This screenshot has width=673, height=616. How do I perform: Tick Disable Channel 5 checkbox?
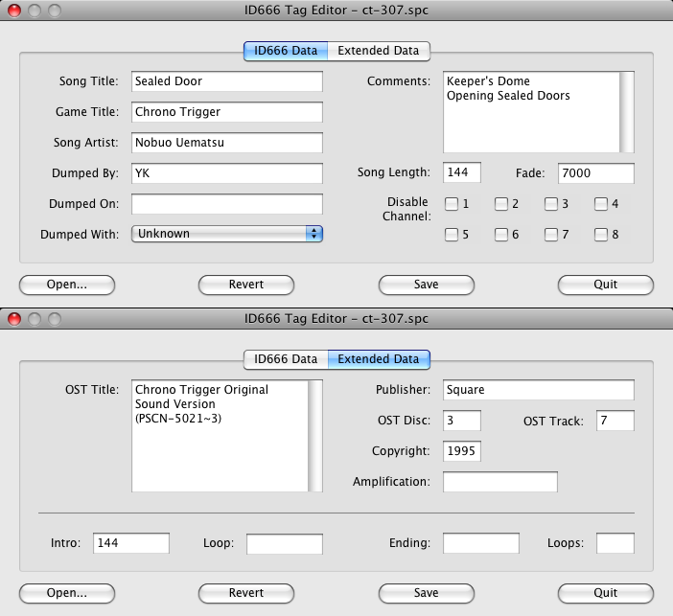point(452,235)
